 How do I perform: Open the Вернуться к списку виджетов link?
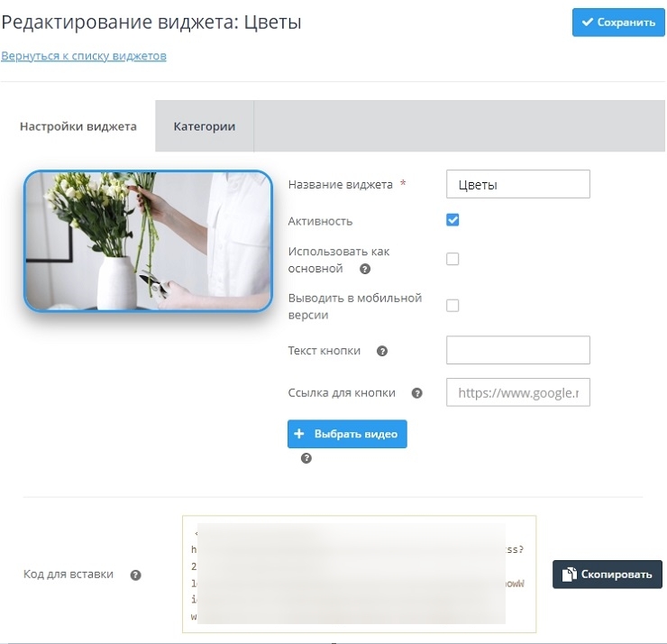pos(84,56)
